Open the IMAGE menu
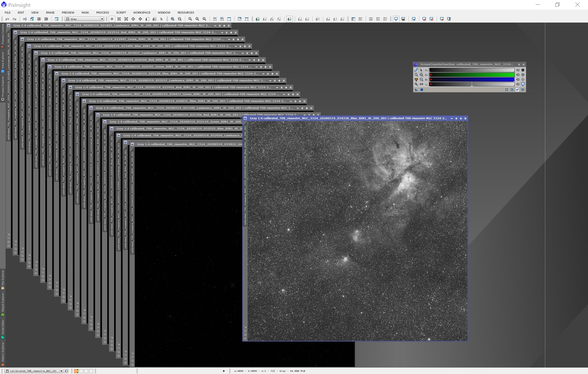The image size is (588, 374). coord(50,12)
